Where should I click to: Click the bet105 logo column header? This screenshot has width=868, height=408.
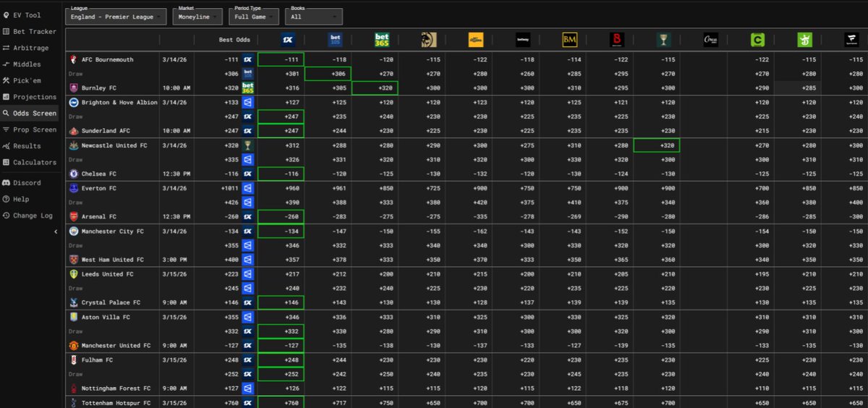tap(335, 40)
